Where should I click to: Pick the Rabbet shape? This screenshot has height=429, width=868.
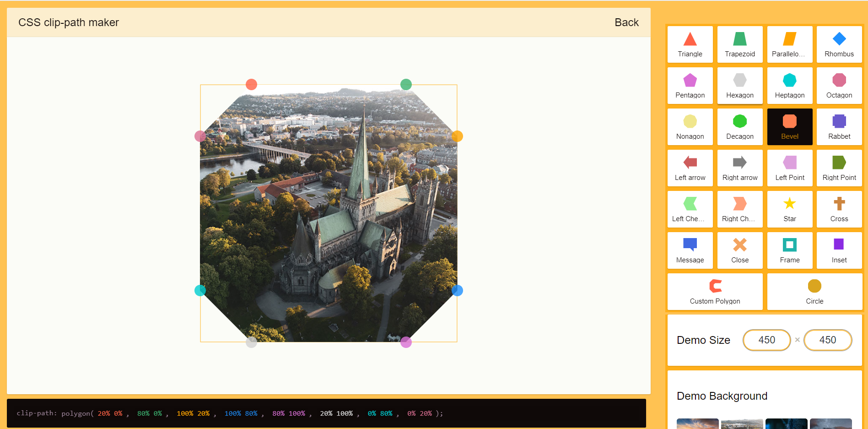(x=839, y=127)
